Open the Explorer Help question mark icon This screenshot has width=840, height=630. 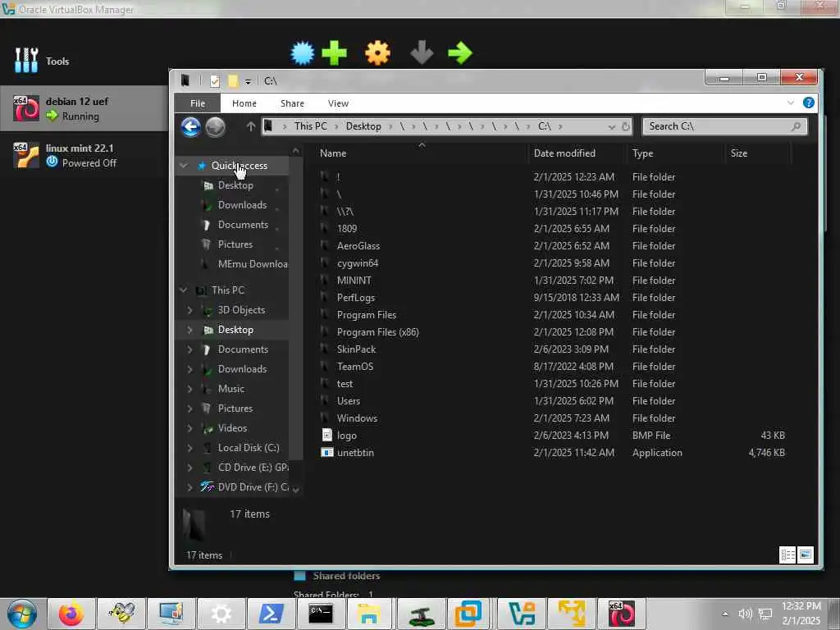point(808,103)
